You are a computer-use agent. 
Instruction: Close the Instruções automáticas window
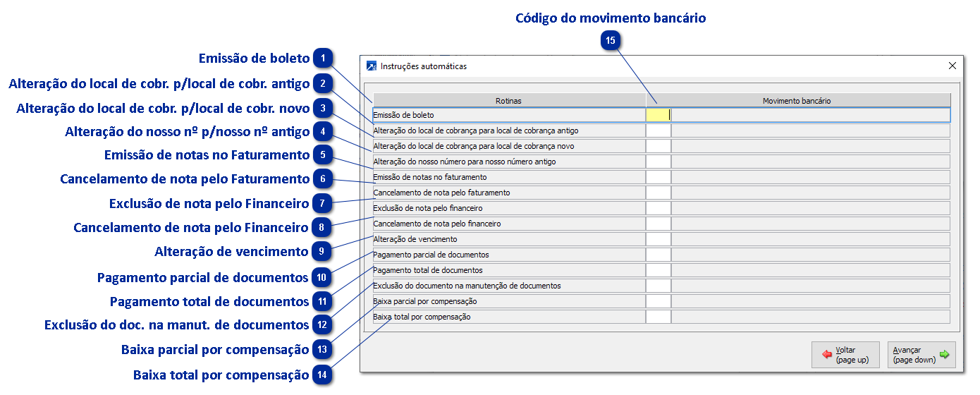point(953,66)
